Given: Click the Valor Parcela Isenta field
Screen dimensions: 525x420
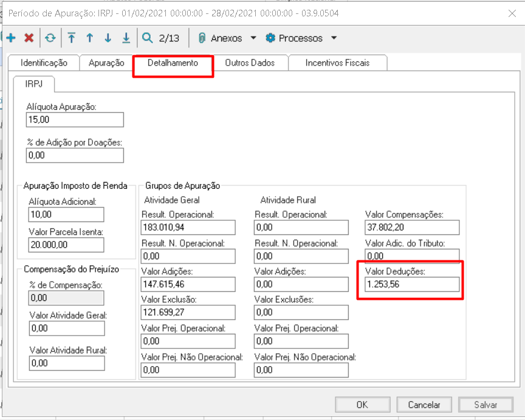Looking at the screenshot, I should tap(66, 245).
